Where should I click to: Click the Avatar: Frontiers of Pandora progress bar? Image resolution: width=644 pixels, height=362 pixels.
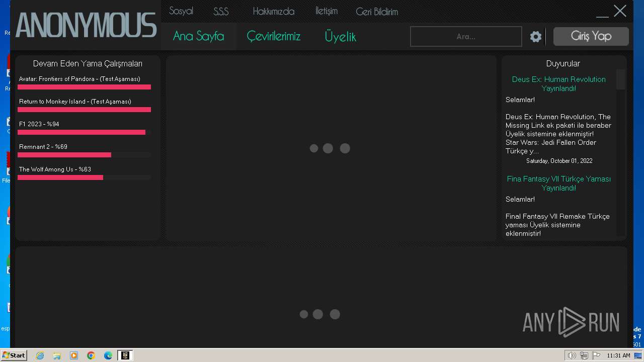(84, 87)
